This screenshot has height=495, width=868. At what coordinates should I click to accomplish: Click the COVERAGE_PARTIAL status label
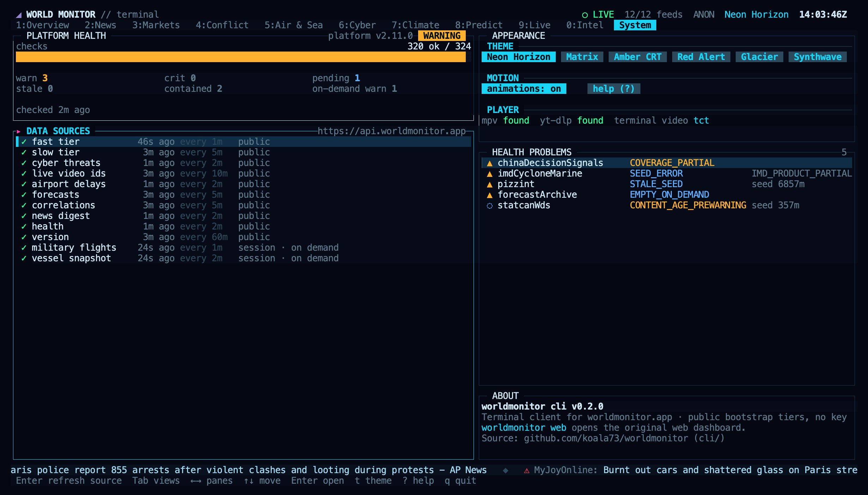tap(672, 163)
